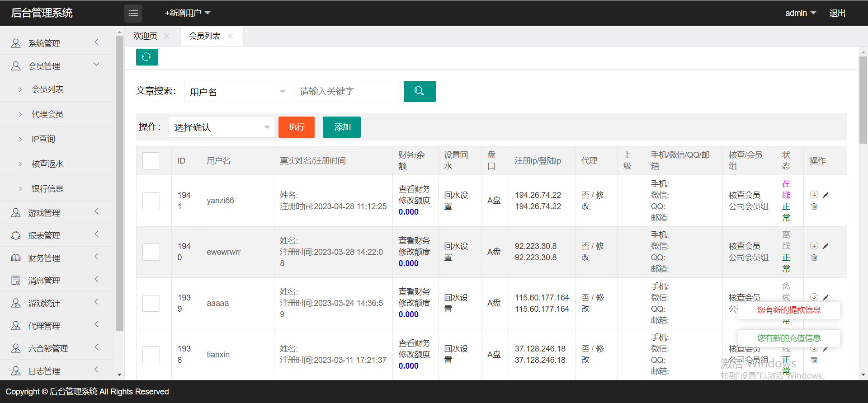
Task: Click 修改额度 link for ewewrwrr
Action: pyautogui.click(x=414, y=252)
